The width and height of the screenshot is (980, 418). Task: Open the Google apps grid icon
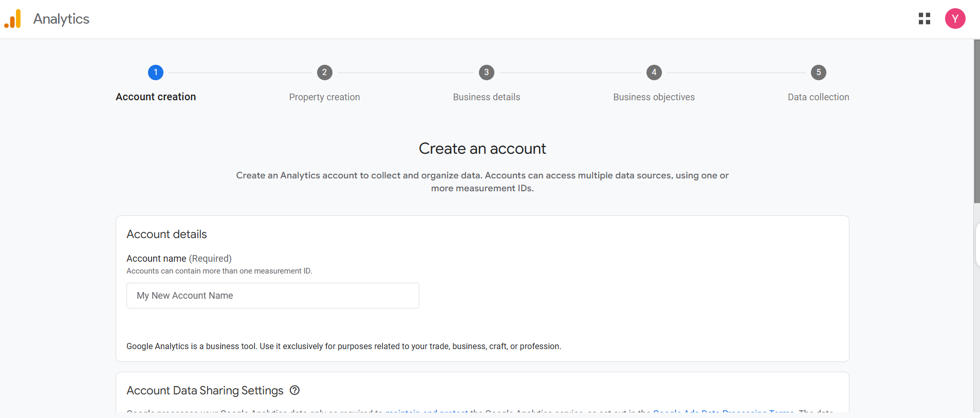pos(924,19)
